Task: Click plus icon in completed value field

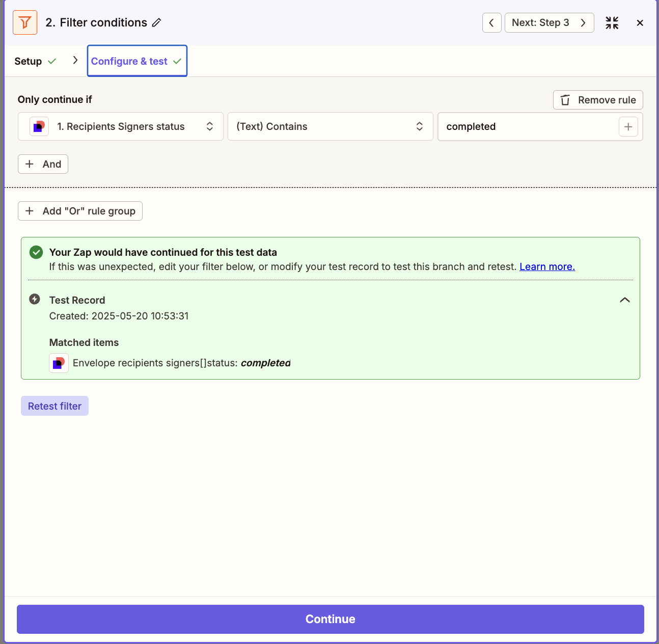Action: pyautogui.click(x=628, y=127)
